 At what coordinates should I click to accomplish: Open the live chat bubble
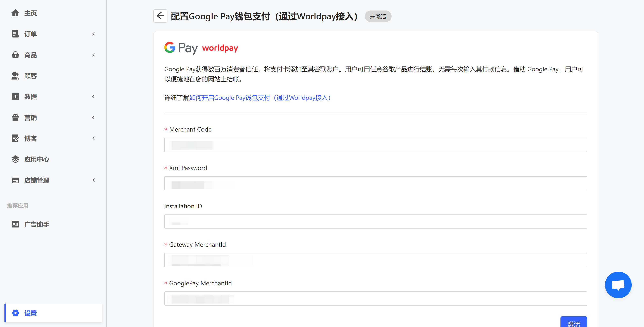(618, 285)
